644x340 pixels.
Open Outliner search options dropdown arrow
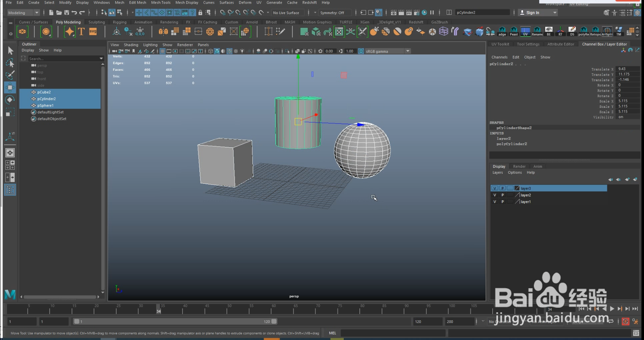(x=101, y=59)
